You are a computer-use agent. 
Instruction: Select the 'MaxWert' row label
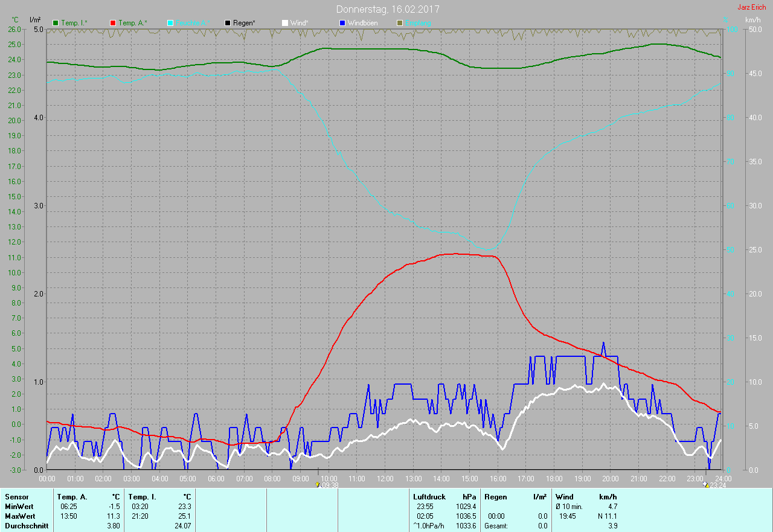[19, 516]
